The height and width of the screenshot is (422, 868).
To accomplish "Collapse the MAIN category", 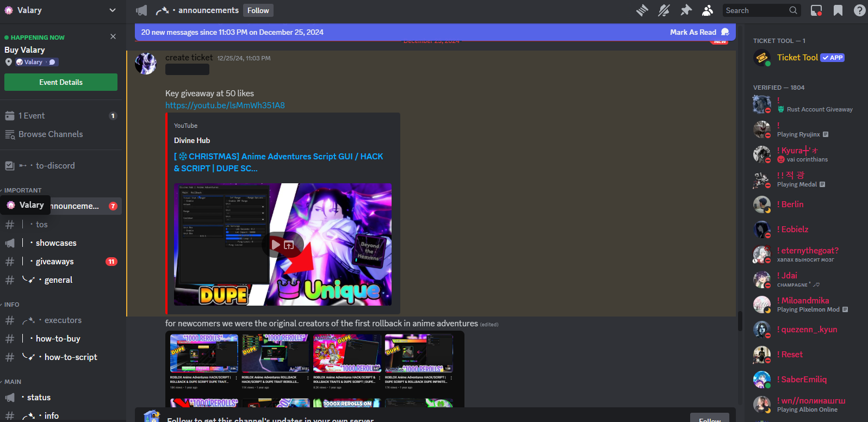I will coord(13,382).
